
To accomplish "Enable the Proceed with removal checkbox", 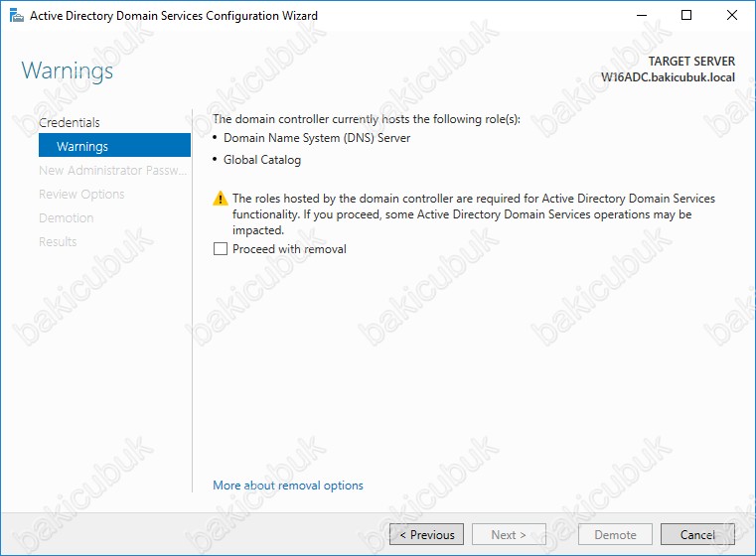I will click(x=221, y=249).
